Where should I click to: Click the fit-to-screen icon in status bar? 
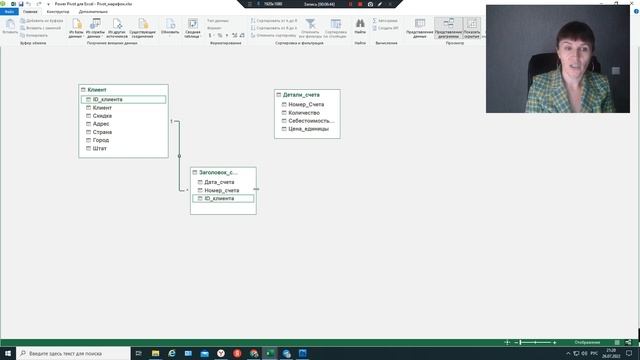[x=507, y=342]
